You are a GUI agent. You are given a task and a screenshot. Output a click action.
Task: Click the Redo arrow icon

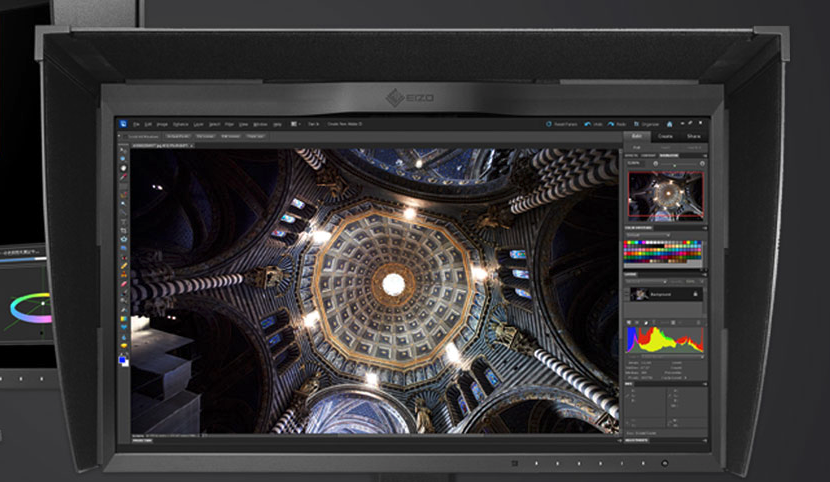click(x=611, y=124)
